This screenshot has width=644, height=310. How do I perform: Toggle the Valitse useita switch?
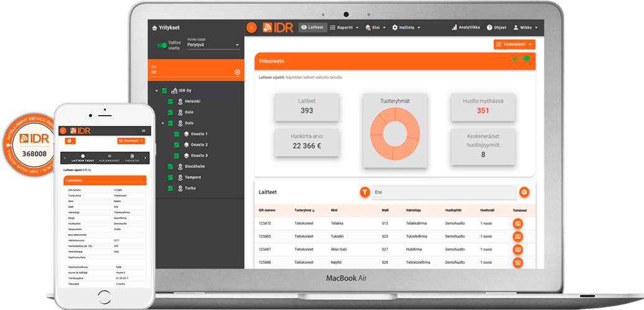click(161, 45)
